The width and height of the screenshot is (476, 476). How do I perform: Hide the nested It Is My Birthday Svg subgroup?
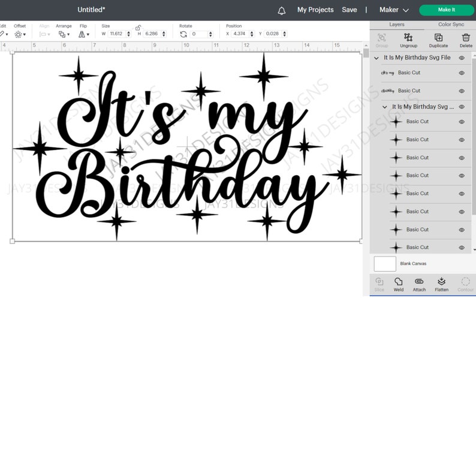462,107
